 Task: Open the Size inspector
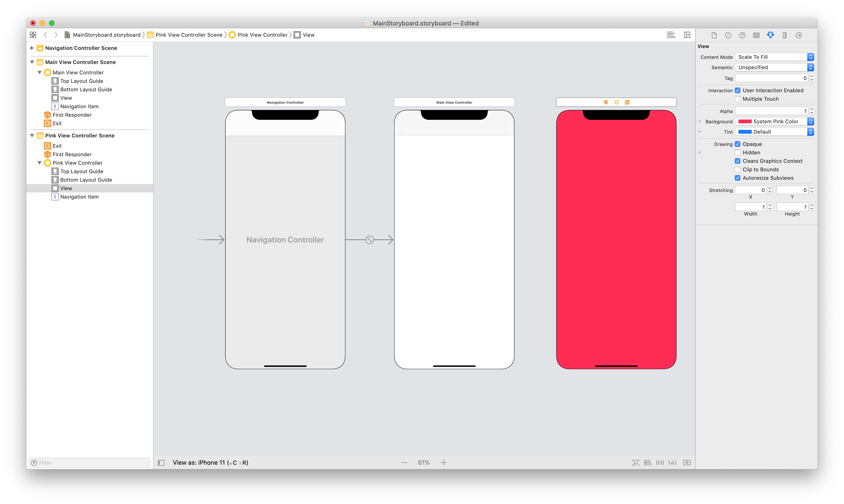tap(784, 35)
